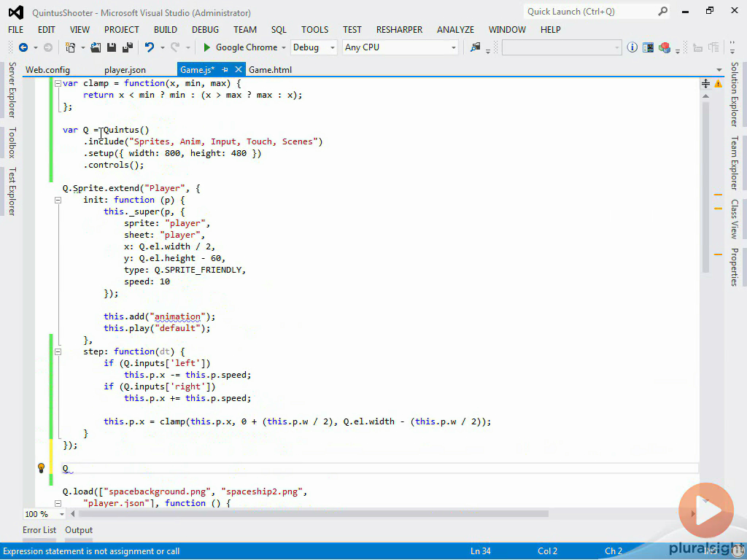Collapse the Q.Sprite.extend code block
747x560 pixels.
58,188
